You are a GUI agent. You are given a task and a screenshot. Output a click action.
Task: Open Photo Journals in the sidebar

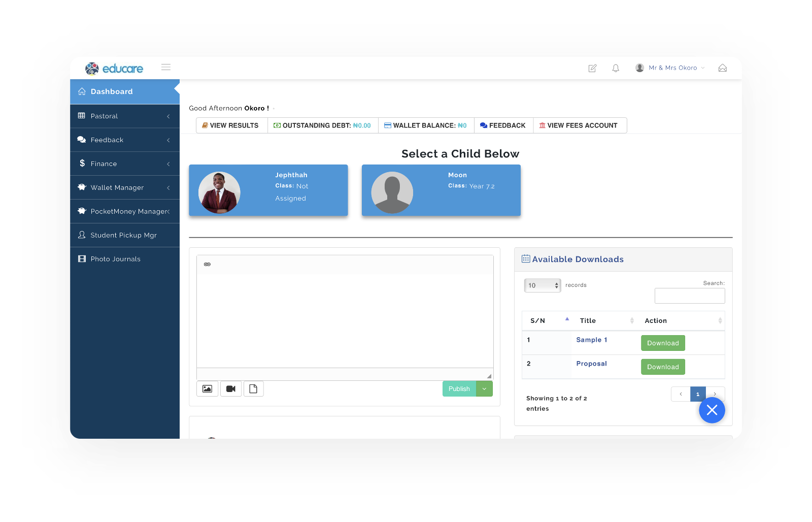(115, 259)
